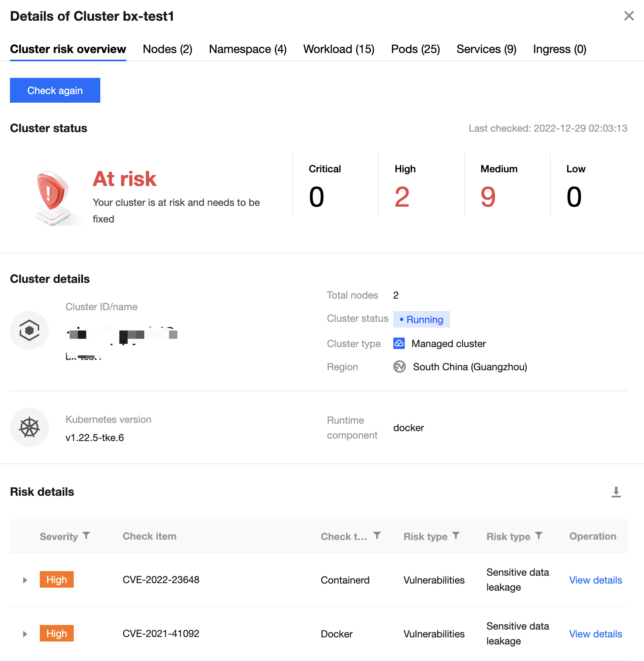
Task: Close the cluster details panel
Action: [x=629, y=16]
